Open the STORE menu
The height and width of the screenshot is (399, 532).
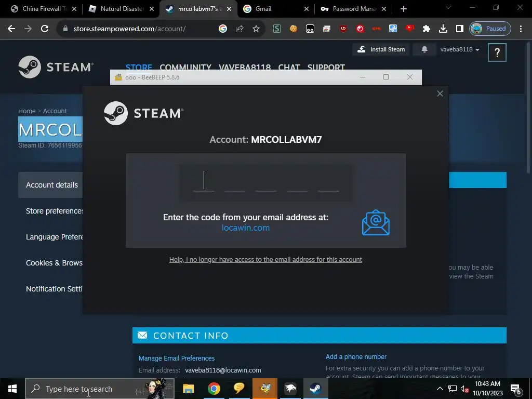(x=139, y=67)
